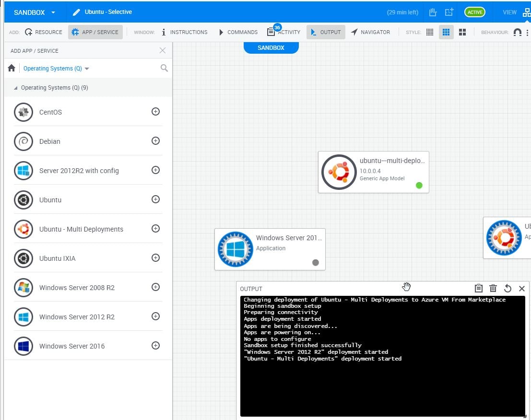Select the fine grid style option
The height and width of the screenshot is (420, 531).
pos(429,32)
